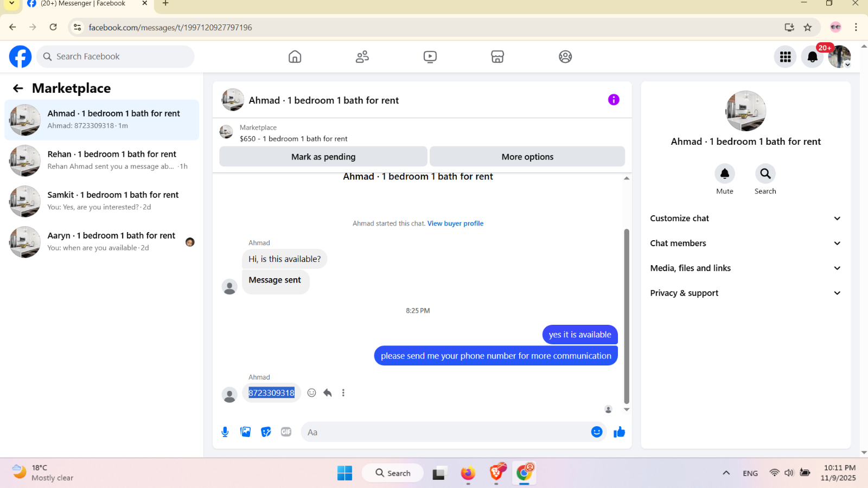The width and height of the screenshot is (868, 488).
Task: Open the Facebook menu grid icon
Action: (785, 57)
